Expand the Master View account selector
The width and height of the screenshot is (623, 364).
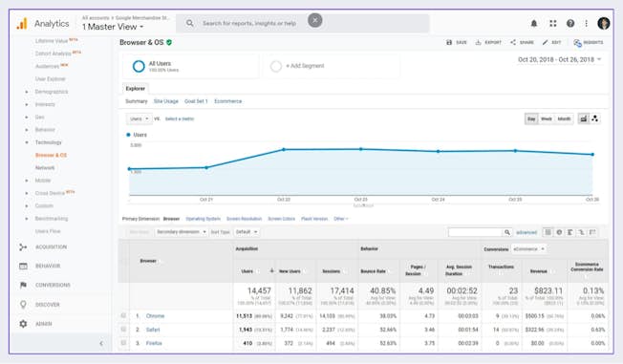pyautogui.click(x=113, y=27)
